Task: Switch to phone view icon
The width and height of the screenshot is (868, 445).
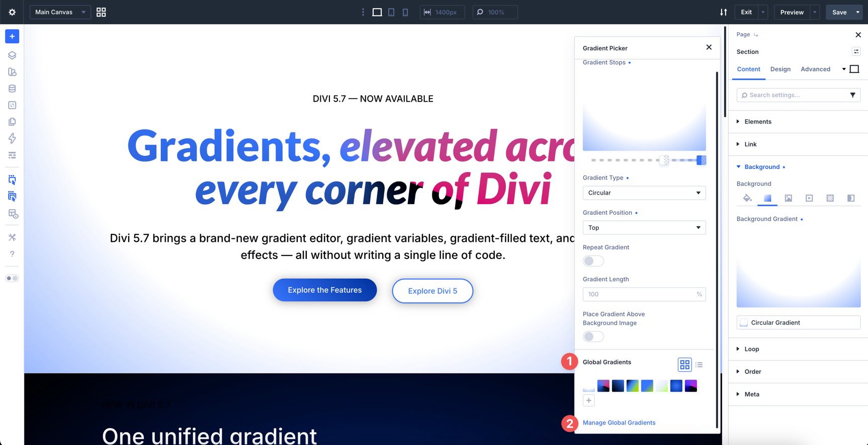Action: [405, 12]
